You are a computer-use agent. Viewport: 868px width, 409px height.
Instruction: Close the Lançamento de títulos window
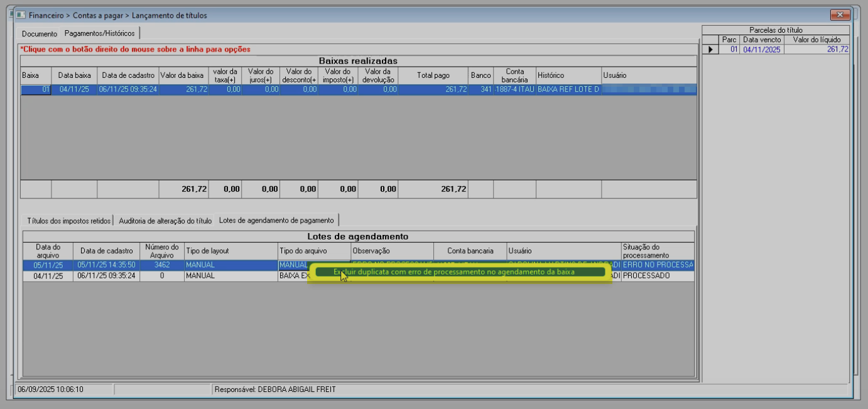840,15
